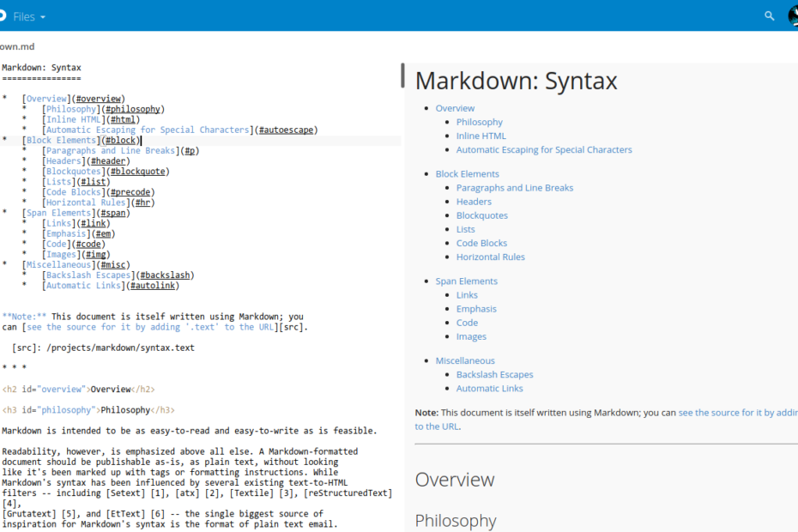
Task: Click the [Miscellaneous](#misc) source line
Action: pos(76,265)
